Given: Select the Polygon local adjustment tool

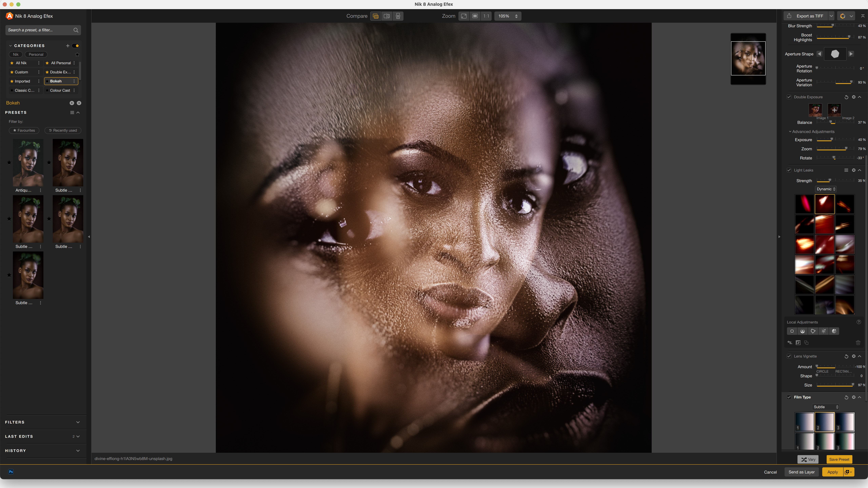Looking at the screenshot, I should tap(813, 331).
